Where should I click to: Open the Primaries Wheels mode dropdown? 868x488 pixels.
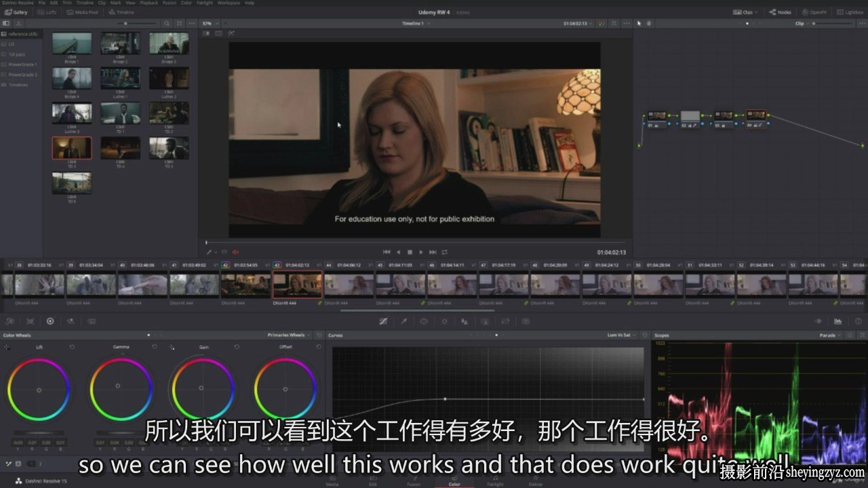click(290, 335)
